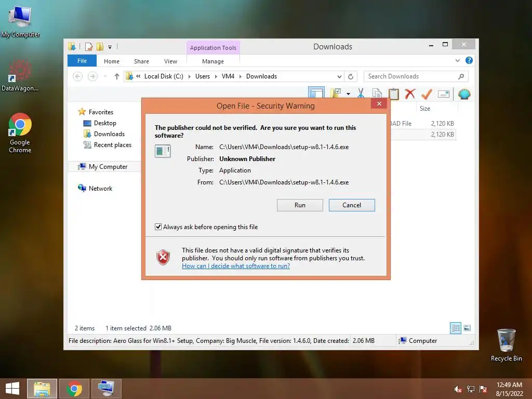532x399 pixels.
Task: Switch to the View ribbon tab
Action: pyautogui.click(x=170, y=61)
